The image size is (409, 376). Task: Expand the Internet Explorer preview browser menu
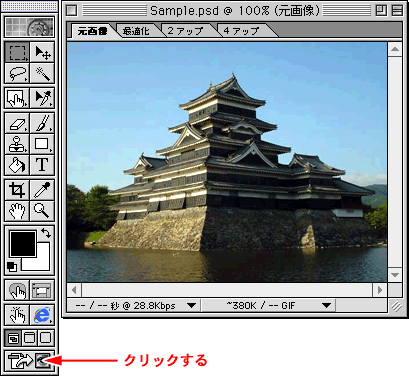(x=42, y=315)
